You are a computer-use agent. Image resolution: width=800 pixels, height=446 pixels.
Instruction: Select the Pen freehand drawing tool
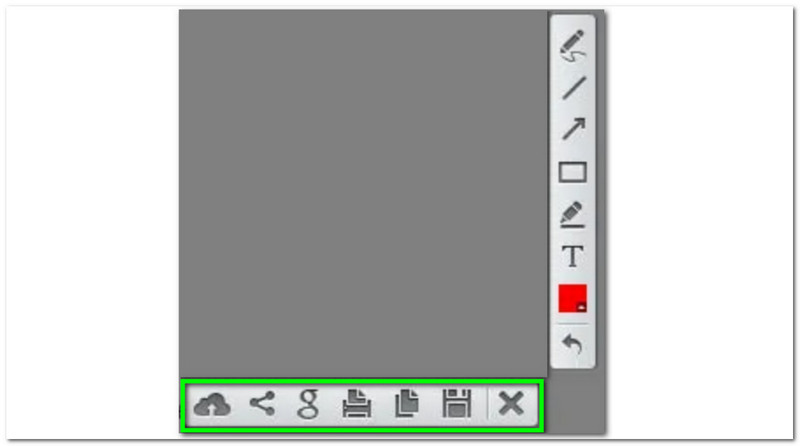click(x=572, y=46)
